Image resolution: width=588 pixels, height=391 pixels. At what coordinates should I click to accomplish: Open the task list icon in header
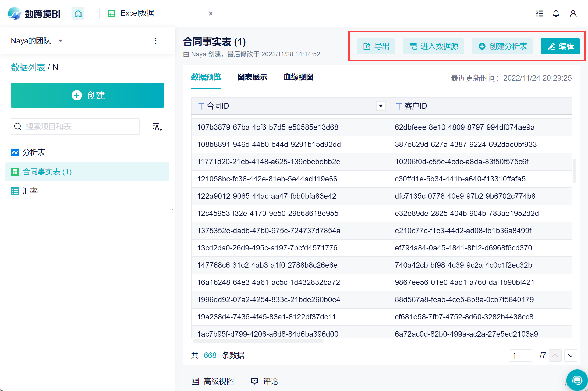tap(539, 13)
